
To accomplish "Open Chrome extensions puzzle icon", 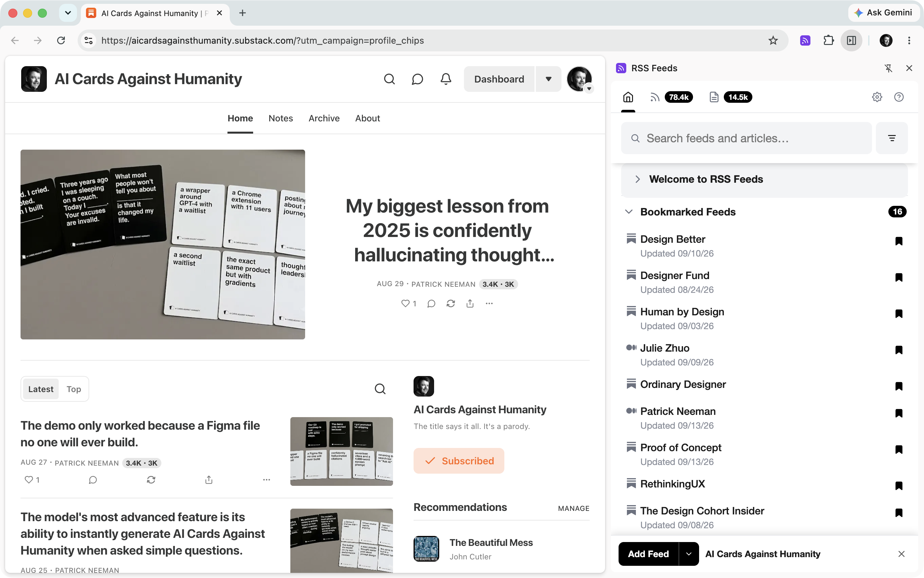I will point(828,40).
